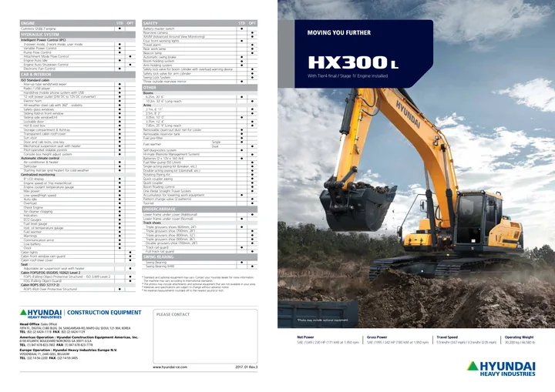This screenshot has width=555, height=392.
Task: Click the 'Arms' subheading
Action: [x=147, y=105]
